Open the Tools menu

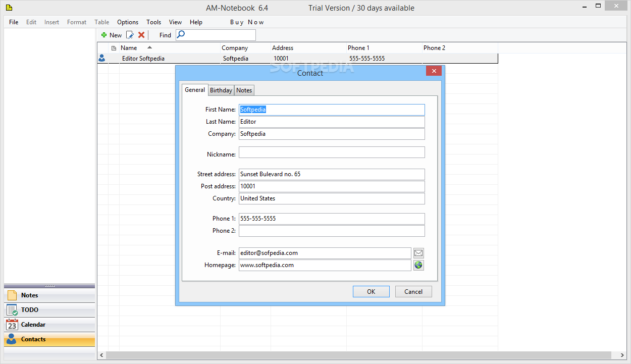154,22
